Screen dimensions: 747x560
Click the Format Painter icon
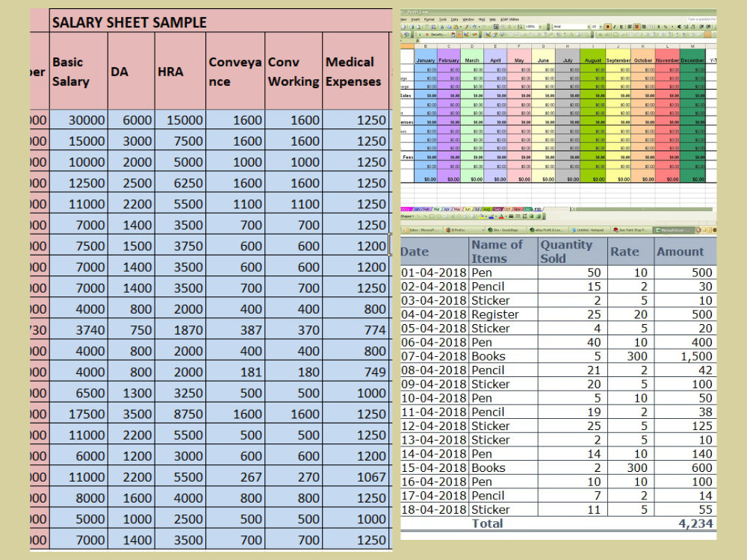(466, 27)
